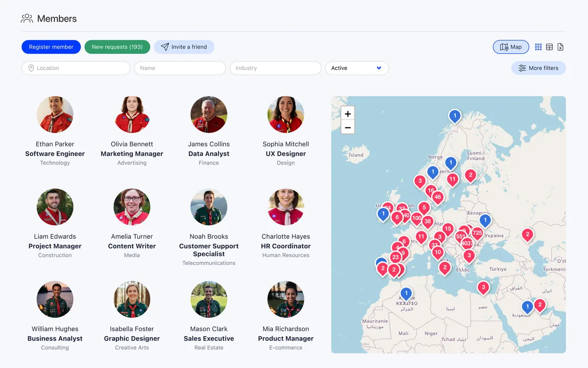
Task: Click the Members header icon
Action: [26, 18]
